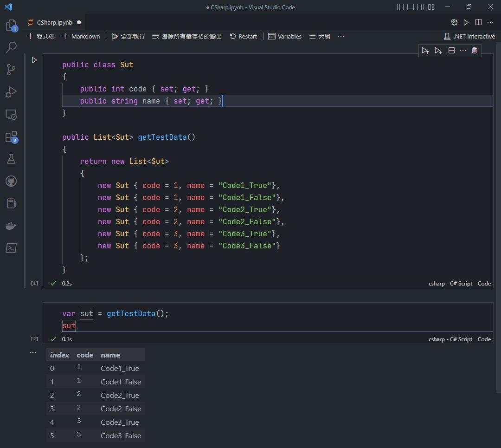This screenshot has width=501, height=448.
Task: Delete the cell with trash icon
Action: [474, 51]
